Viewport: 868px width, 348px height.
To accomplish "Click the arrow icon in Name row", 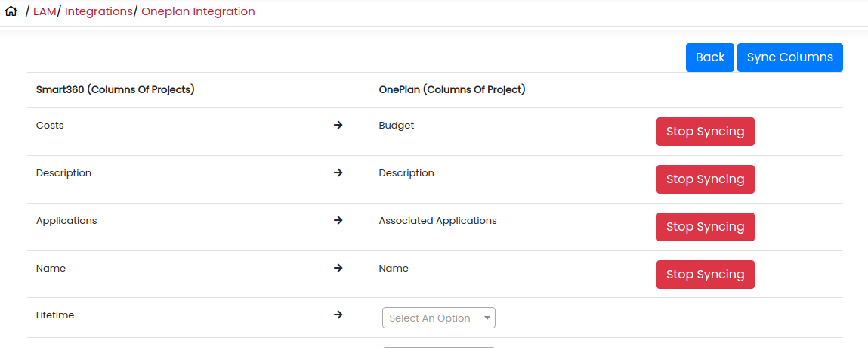I will coord(338,269).
